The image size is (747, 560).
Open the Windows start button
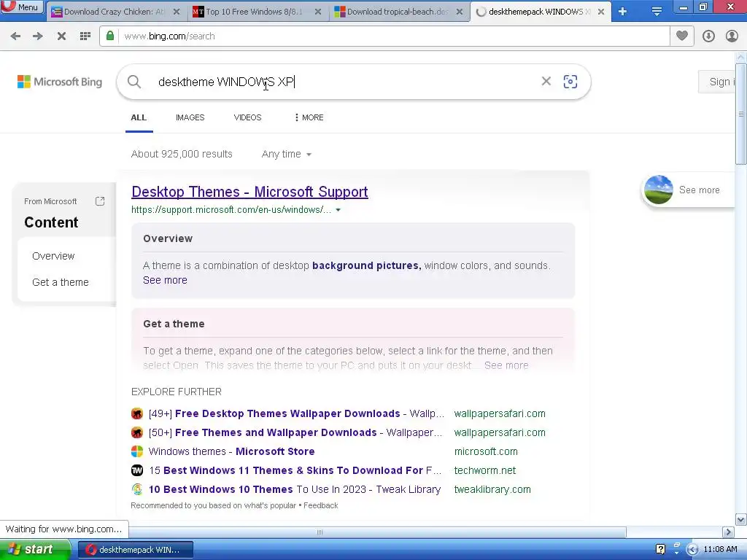point(34,550)
